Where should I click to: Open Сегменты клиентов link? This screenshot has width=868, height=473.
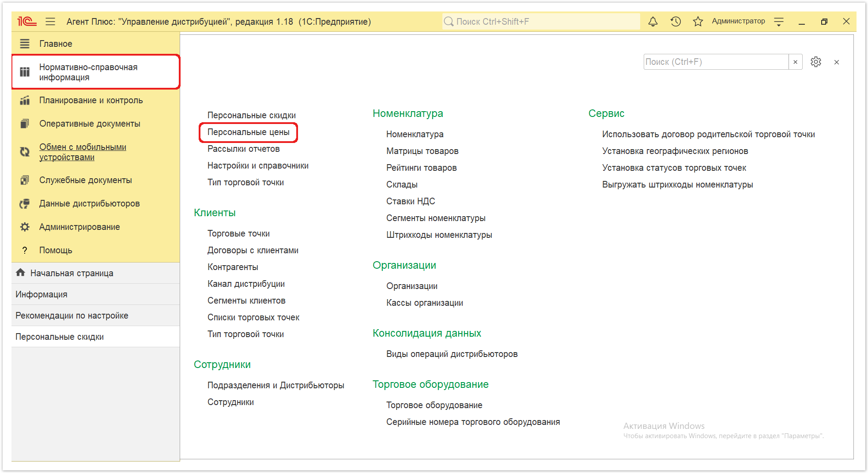246,300
